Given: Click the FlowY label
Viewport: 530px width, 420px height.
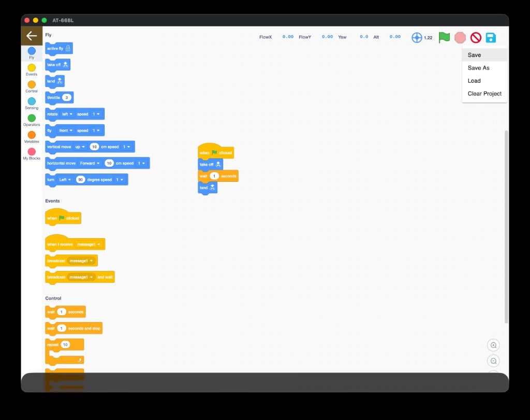Looking at the screenshot, I should click(x=305, y=37).
